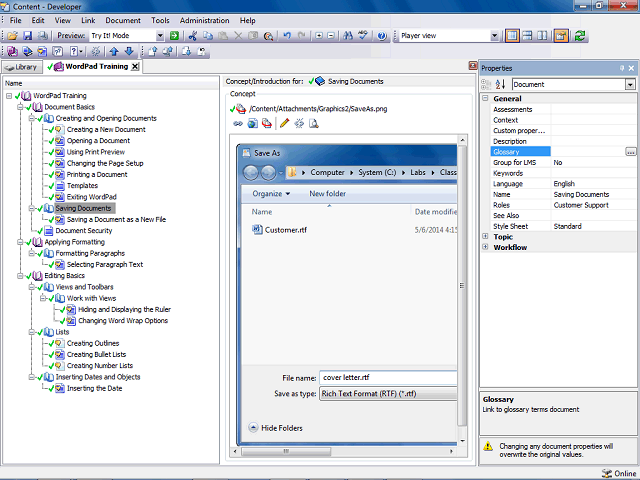Edit concept with the pencil icon
The height and width of the screenshot is (480, 640).
coord(284,123)
